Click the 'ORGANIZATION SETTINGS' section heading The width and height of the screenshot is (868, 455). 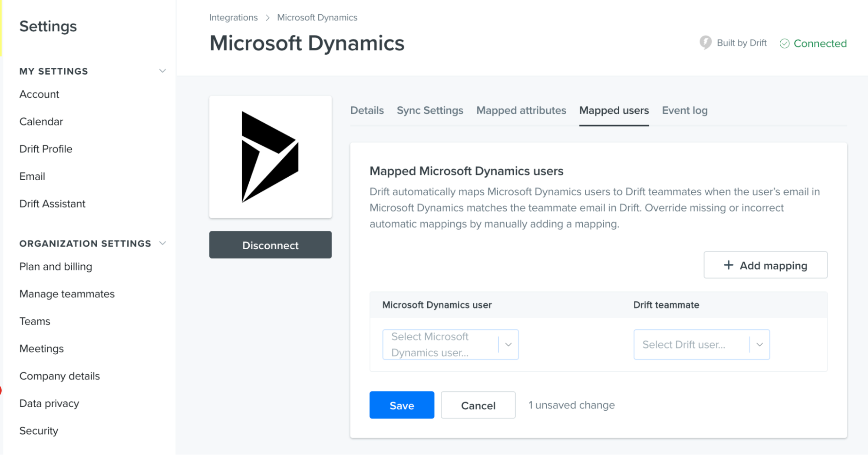[x=85, y=244]
